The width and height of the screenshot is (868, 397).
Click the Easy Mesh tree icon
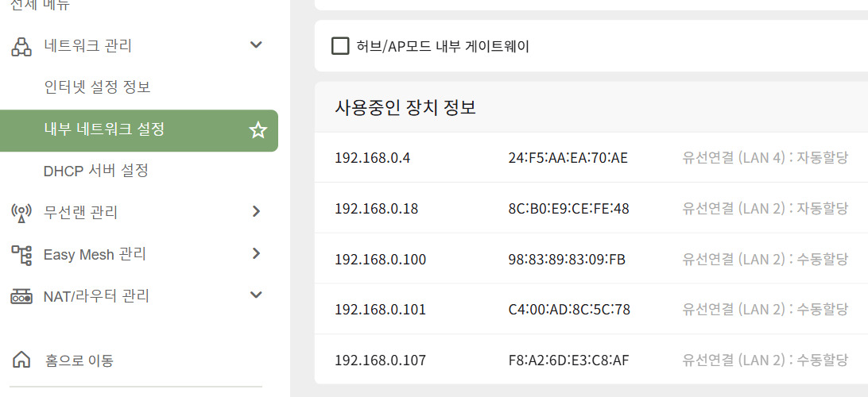click(x=21, y=255)
